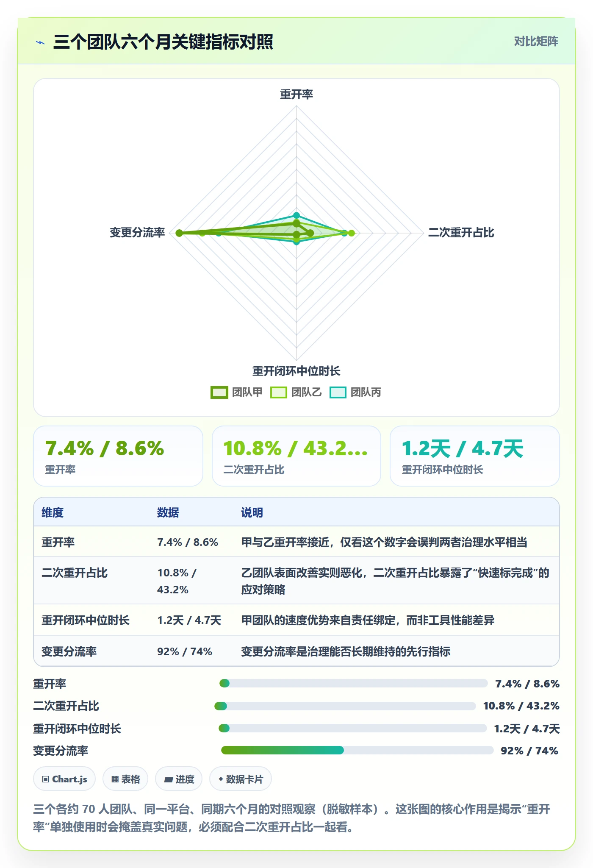The image size is (593, 868).
Task: Select the 重开率 table row label
Action: tap(58, 542)
